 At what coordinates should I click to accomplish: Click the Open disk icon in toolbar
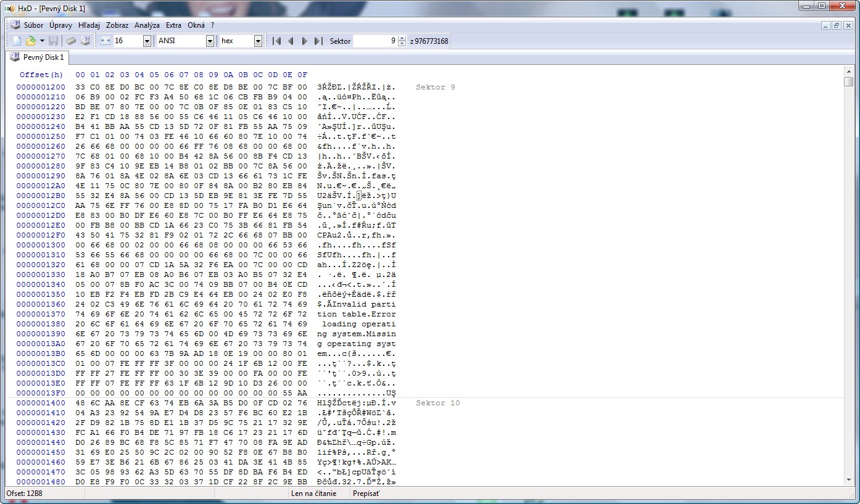(85, 41)
